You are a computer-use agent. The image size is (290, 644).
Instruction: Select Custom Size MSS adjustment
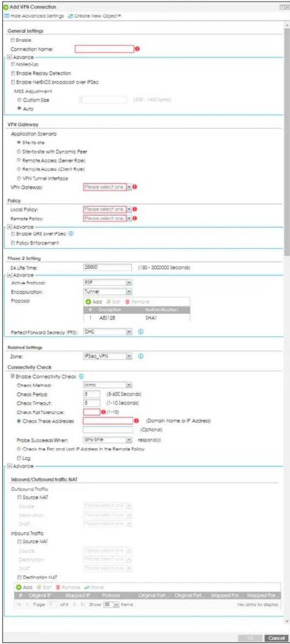[x=20, y=100]
